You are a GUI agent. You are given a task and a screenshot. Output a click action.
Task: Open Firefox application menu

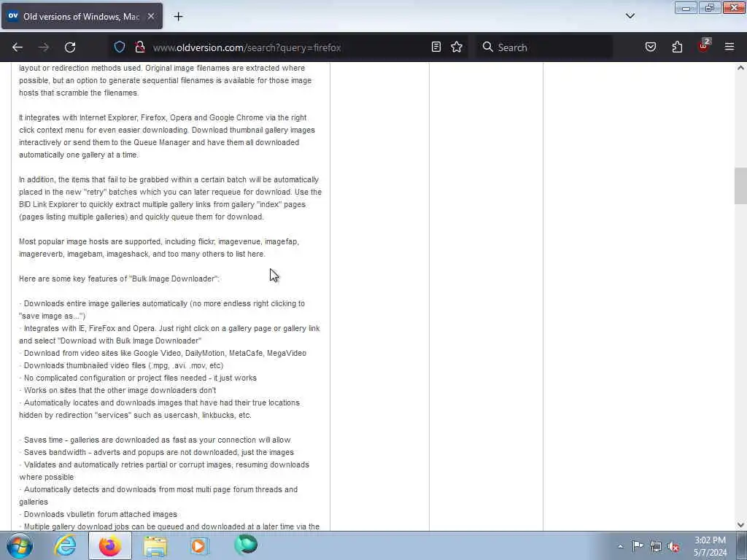point(729,47)
